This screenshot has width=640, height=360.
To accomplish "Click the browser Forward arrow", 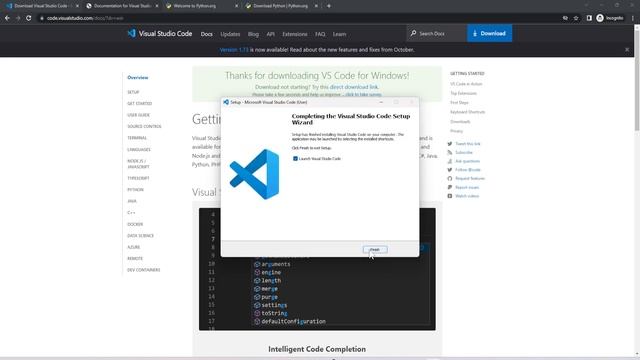I will pyautogui.click(x=18, y=18).
